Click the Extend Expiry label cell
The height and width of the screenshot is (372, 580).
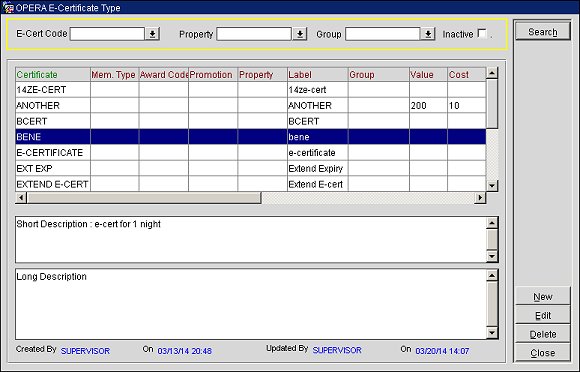pyautogui.click(x=318, y=169)
